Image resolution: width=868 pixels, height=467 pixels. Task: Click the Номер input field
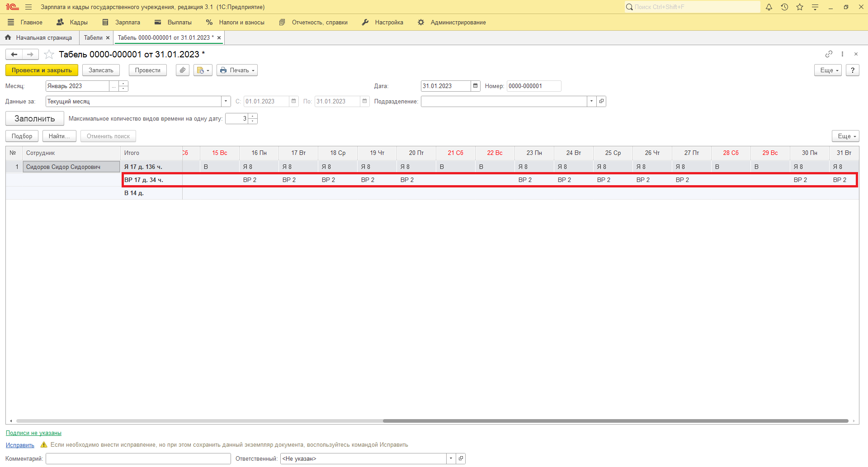pyautogui.click(x=534, y=86)
